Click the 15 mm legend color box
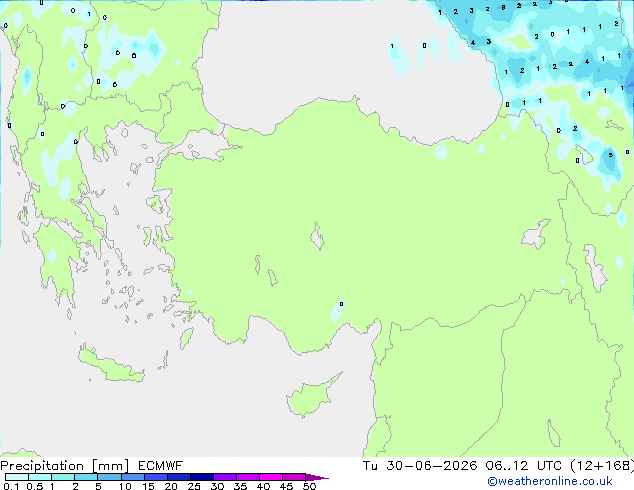634x490 pixels. [x=156, y=477]
